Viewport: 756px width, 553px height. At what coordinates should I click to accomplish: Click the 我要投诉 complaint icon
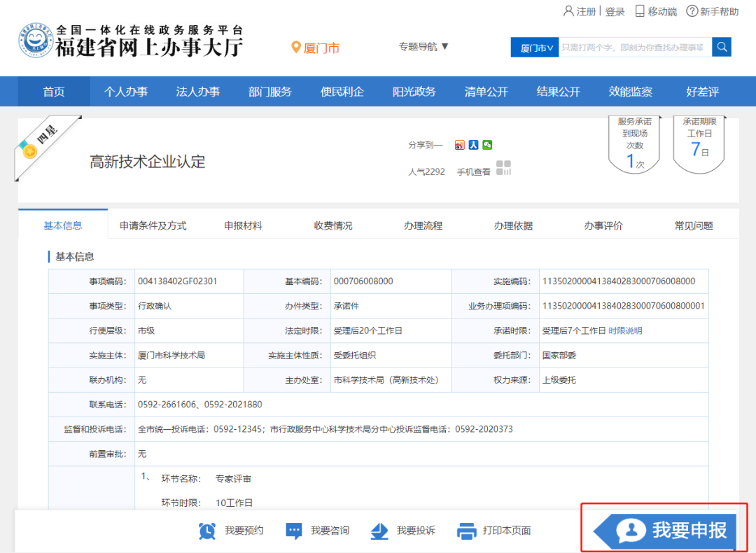[379, 531]
